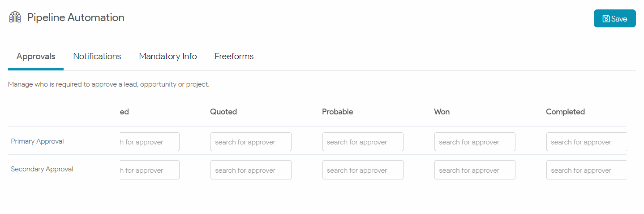Save the pipeline automation settings

click(614, 18)
